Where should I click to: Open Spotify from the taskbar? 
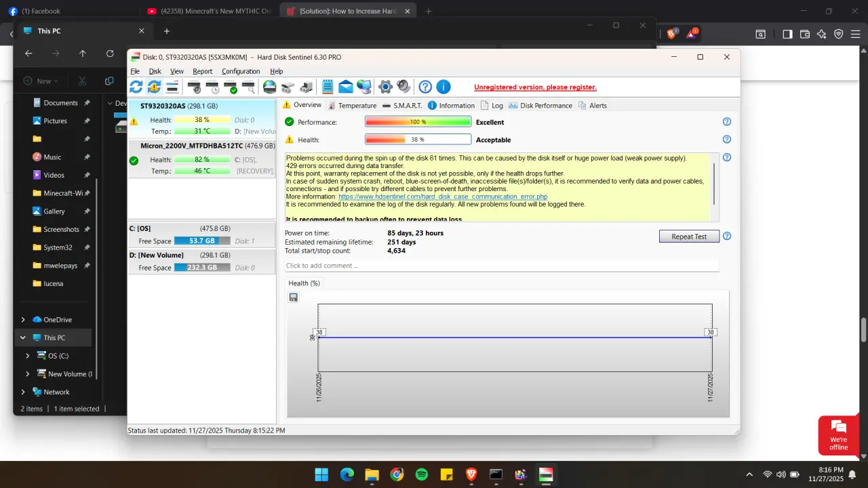point(421,474)
